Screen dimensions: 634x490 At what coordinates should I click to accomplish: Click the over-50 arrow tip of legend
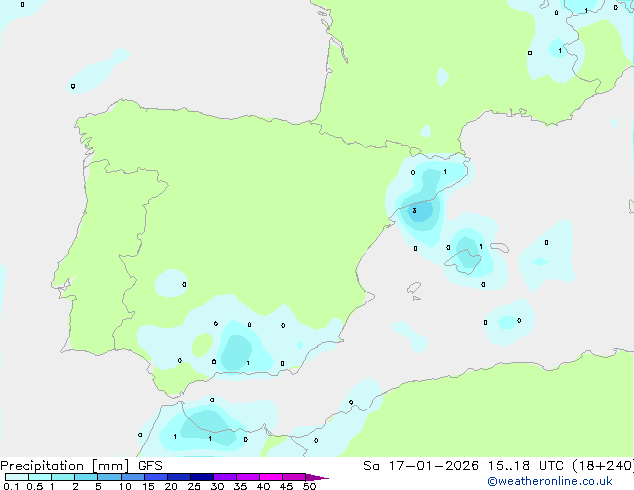(317, 477)
